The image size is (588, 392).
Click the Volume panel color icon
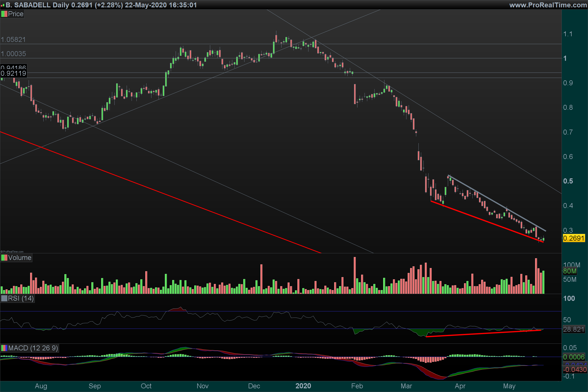[4, 258]
